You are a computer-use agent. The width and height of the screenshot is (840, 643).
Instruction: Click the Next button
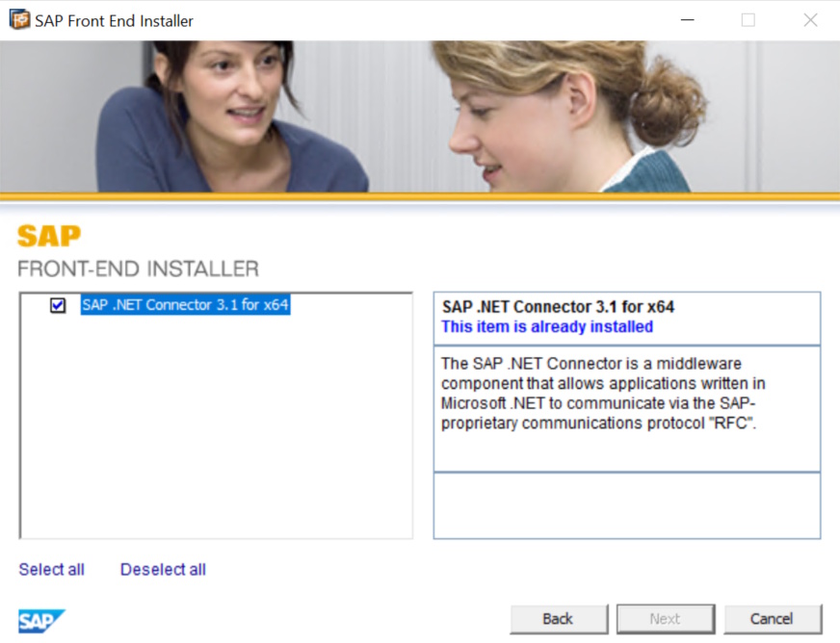(666, 619)
